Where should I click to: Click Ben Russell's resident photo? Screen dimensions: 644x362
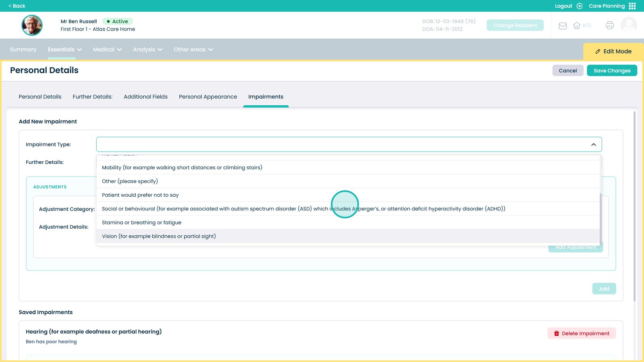click(x=32, y=25)
